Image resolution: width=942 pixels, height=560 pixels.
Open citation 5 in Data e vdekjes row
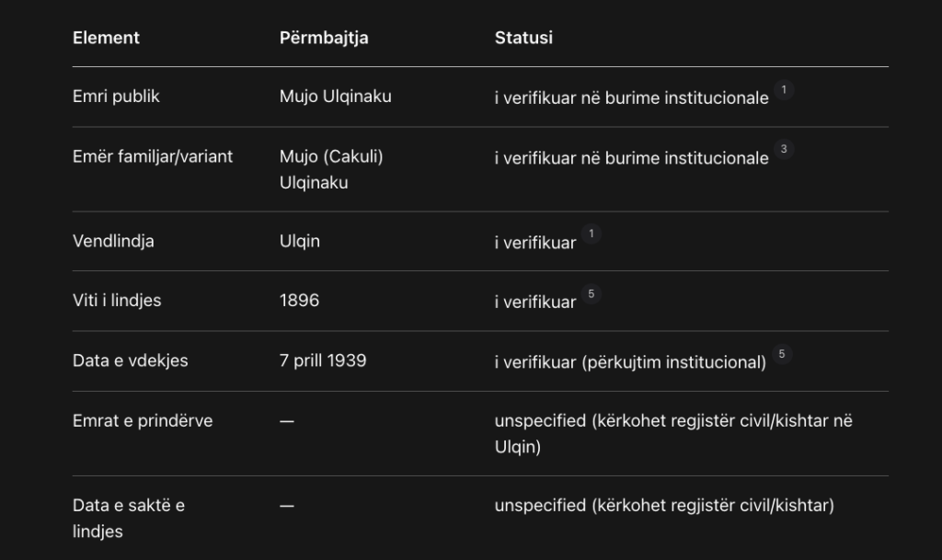(x=783, y=354)
